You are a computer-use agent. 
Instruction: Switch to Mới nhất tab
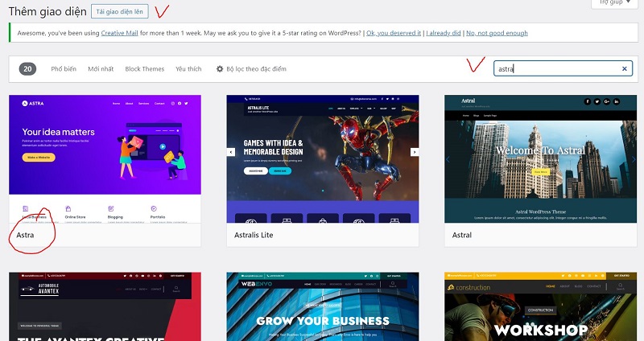pyautogui.click(x=101, y=69)
